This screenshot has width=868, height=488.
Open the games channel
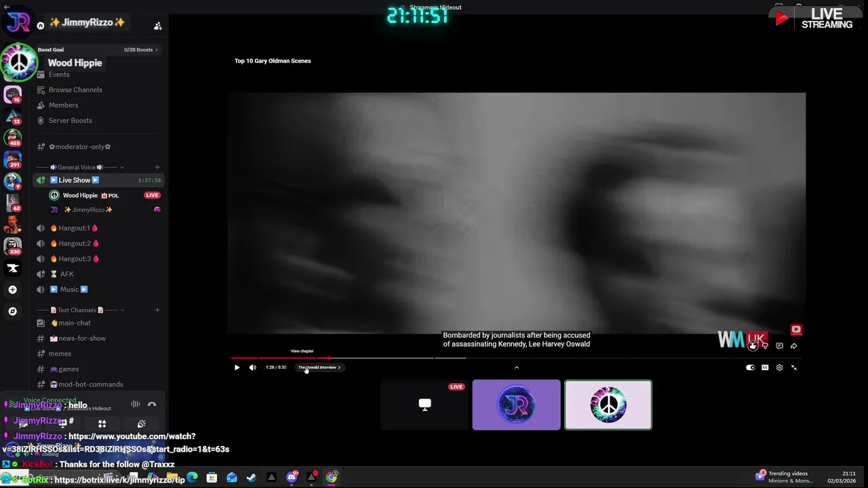pos(68,369)
